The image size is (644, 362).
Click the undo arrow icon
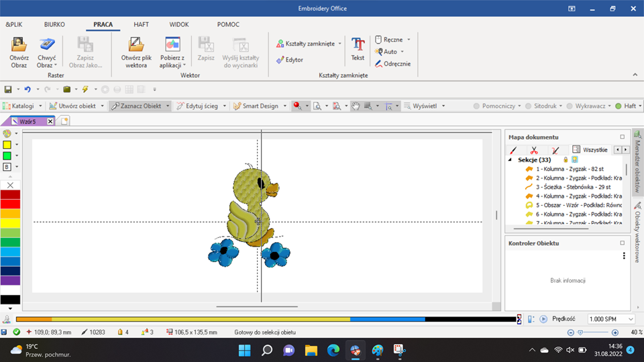(x=27, y=89)
